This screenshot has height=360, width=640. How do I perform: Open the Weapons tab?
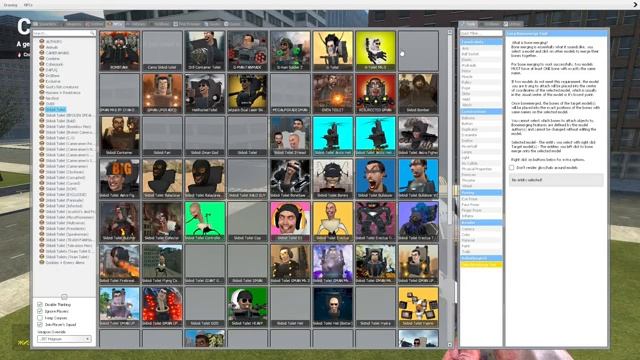[73, 24]
